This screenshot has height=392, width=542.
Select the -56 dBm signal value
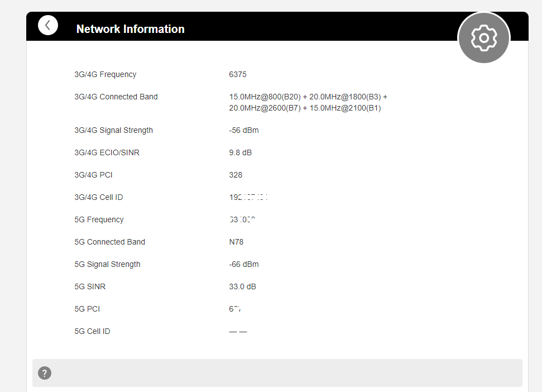[244, 130]
